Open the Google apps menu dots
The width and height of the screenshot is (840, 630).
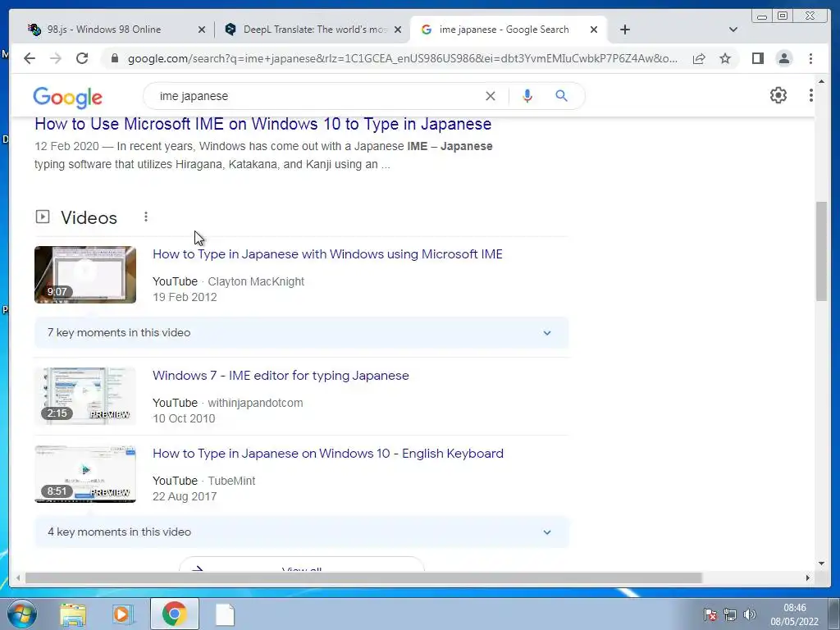click(811, 95)
